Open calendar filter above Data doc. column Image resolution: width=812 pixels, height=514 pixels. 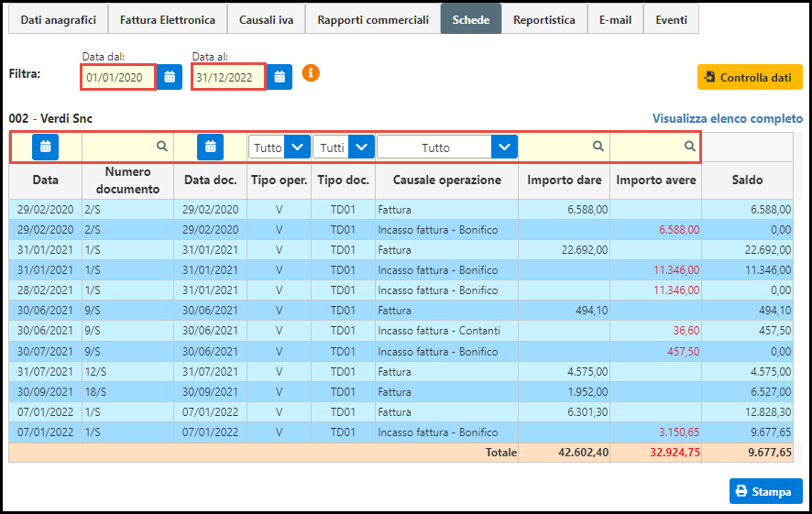tap(210, 147)
